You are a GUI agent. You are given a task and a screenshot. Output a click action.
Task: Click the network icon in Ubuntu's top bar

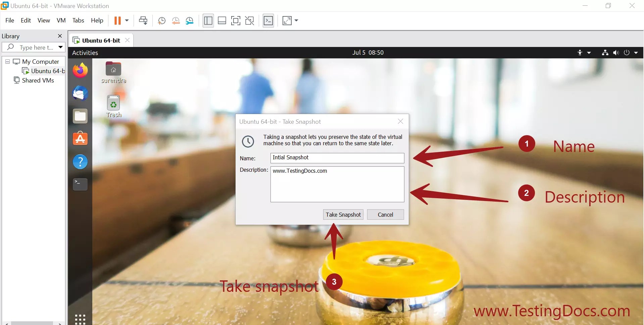[604, 52]
